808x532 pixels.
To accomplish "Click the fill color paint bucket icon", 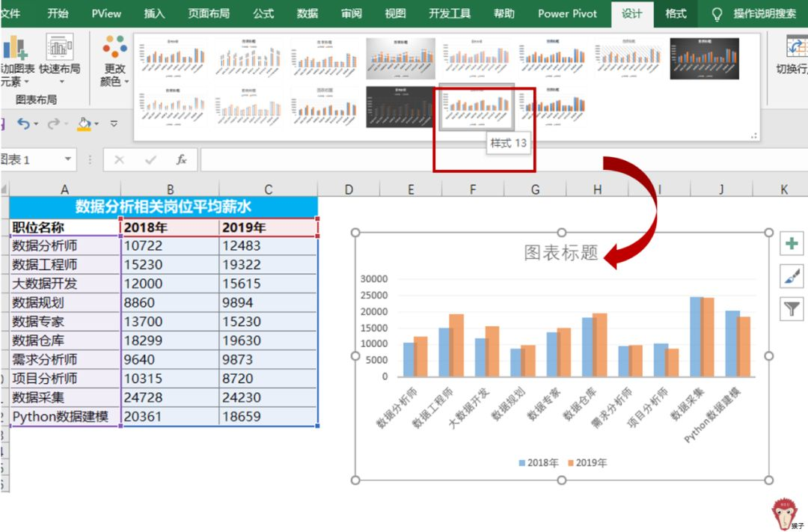I will click(85, 123).
